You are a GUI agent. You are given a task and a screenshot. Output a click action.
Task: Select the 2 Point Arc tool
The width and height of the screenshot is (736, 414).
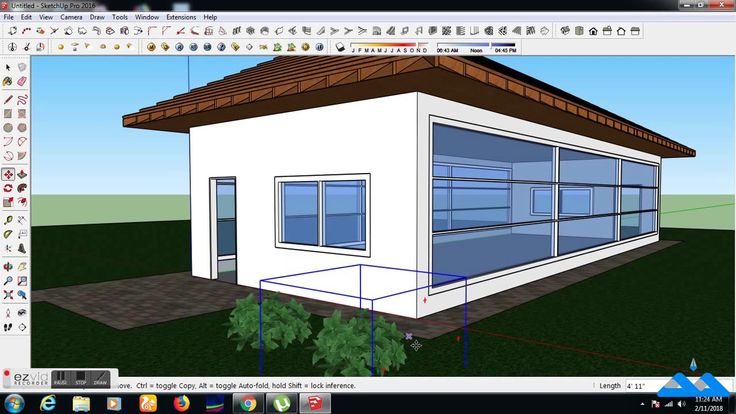click(x=22, y=141)
